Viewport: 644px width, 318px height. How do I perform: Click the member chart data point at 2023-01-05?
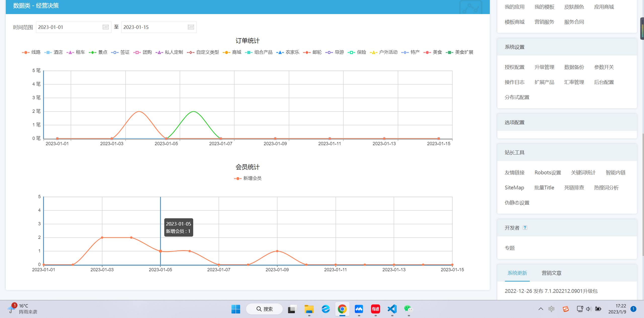(160, 251)
